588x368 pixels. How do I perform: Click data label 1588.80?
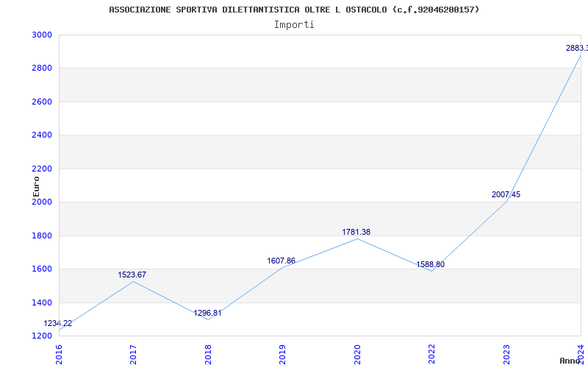tap(431, 264)
